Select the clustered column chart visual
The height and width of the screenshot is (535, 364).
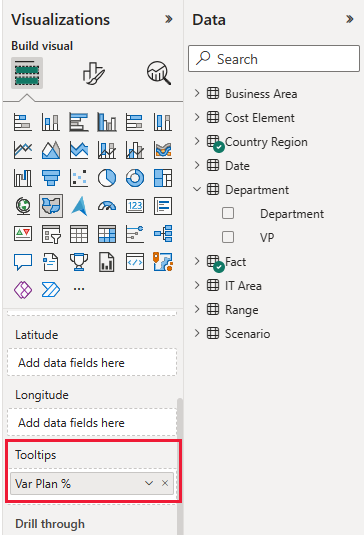107,122
